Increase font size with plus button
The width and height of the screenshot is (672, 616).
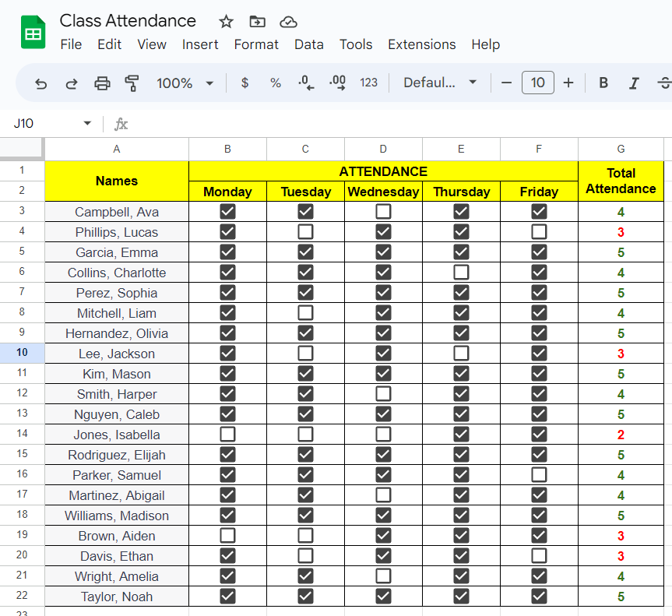568,83
